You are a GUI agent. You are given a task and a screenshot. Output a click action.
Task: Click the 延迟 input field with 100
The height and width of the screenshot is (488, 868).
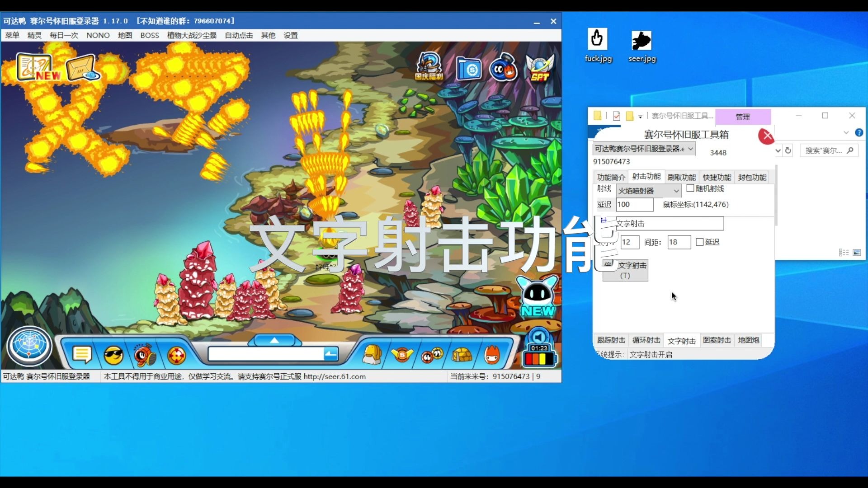(635, 204)
